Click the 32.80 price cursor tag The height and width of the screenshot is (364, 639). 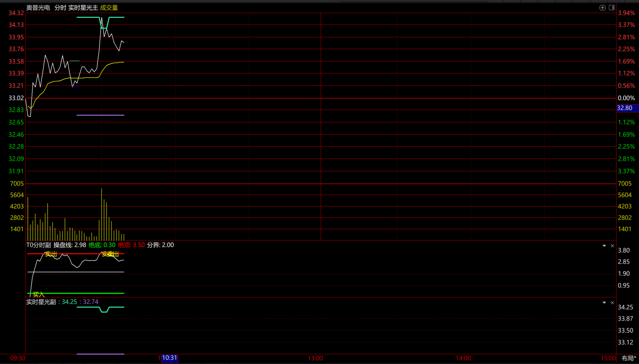tap(627, 108)
